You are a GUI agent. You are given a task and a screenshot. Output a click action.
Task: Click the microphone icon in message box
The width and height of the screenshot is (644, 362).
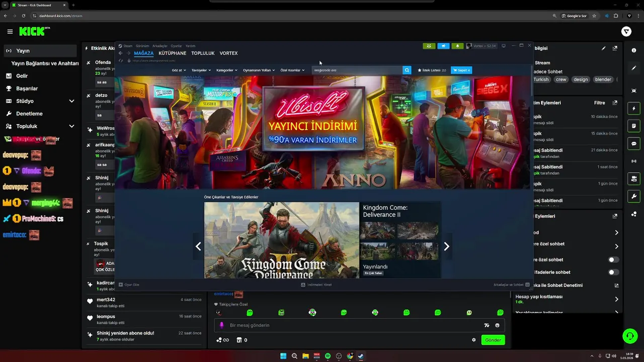pos(221,325)
